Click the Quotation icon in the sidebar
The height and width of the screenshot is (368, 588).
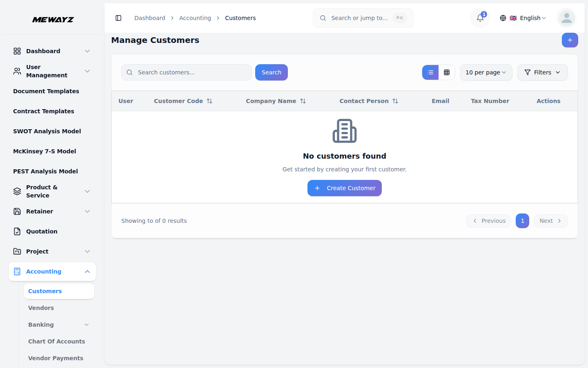(x=17, y=231)
